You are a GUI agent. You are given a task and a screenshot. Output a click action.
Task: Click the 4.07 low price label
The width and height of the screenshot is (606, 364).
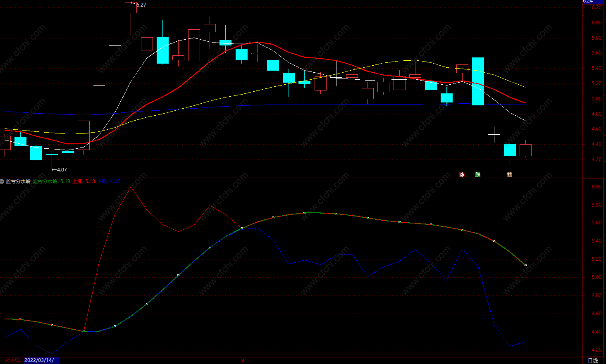pos(62,170)
